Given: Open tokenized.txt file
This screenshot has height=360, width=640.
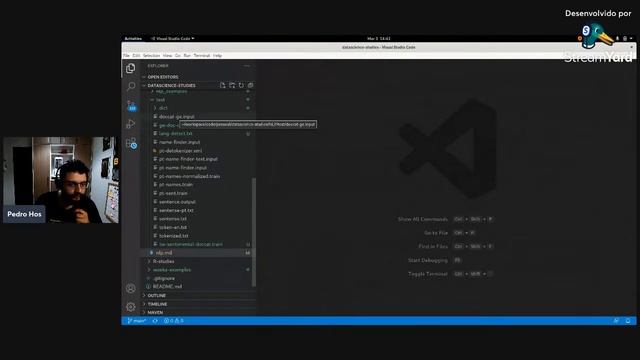Looking at the screenshot, I should pyautogui.click(x=196, y=236).
